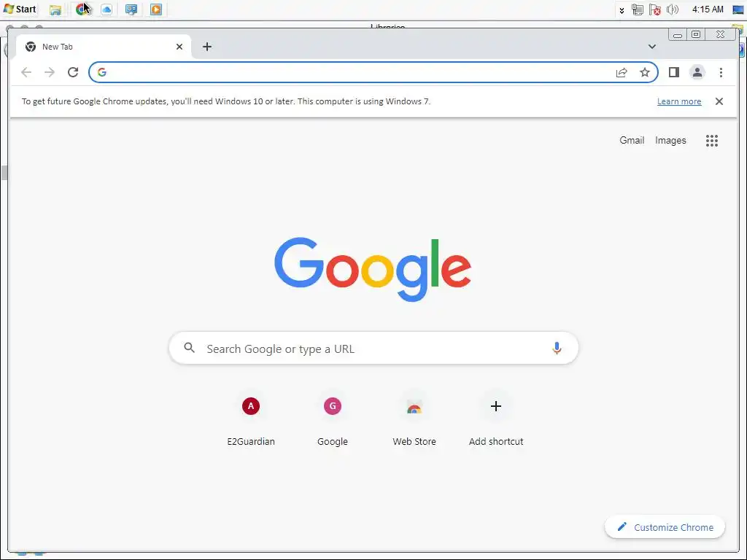Image resolution: width=747 pixels, height=560 pixels.
Task: Open the remote desktop taskbar icon
Action: pyautogui.click(x=131, y=9)
